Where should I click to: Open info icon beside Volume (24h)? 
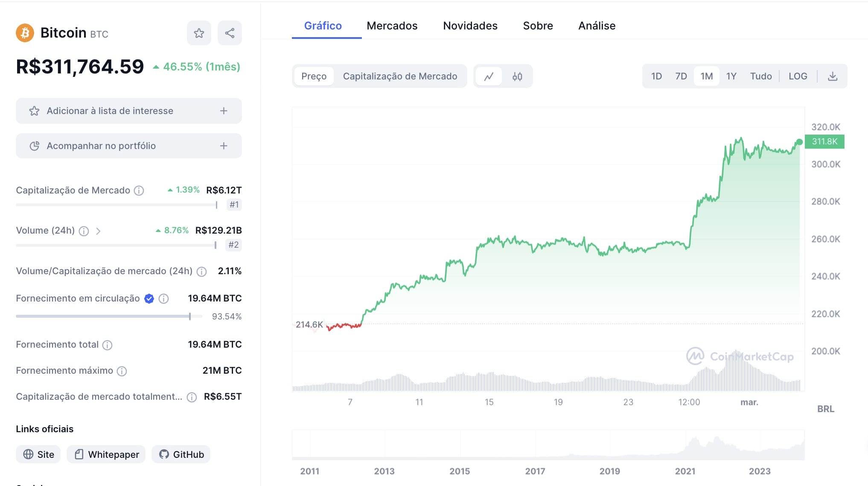[x=84, y=231]
